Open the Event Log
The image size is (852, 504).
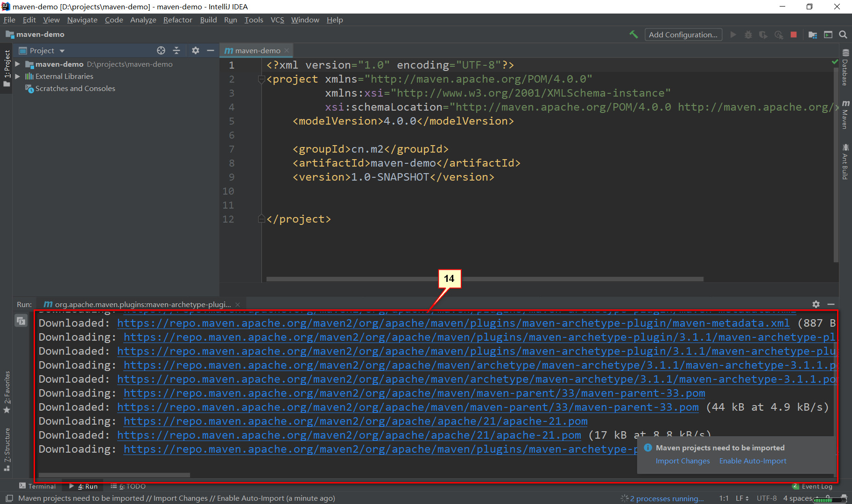click(x=813, y=486)
